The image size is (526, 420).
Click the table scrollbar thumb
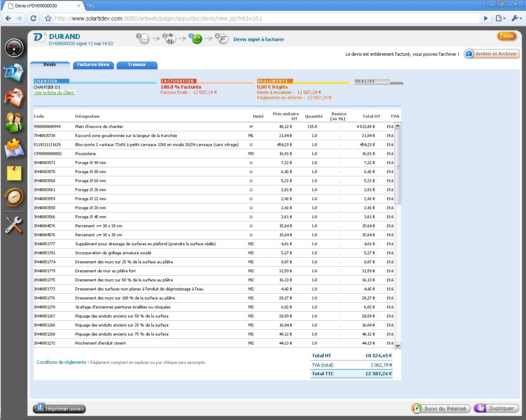click(398, 167)
